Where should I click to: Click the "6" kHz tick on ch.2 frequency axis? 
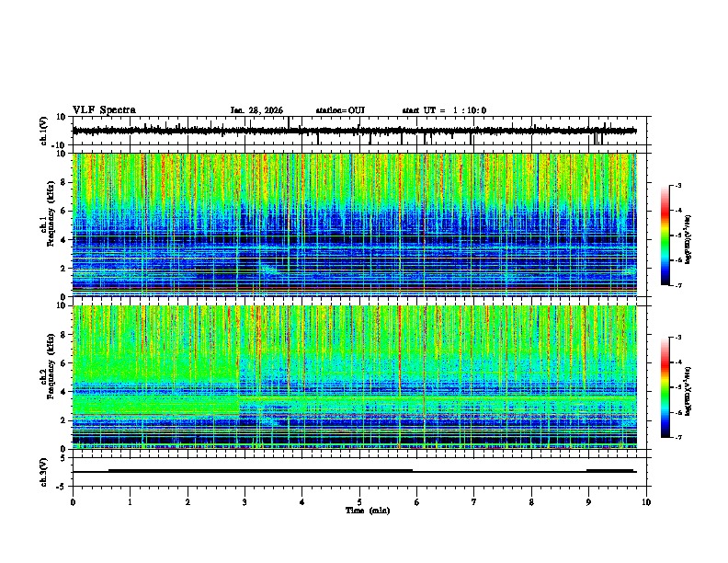[x=64, y=363]
